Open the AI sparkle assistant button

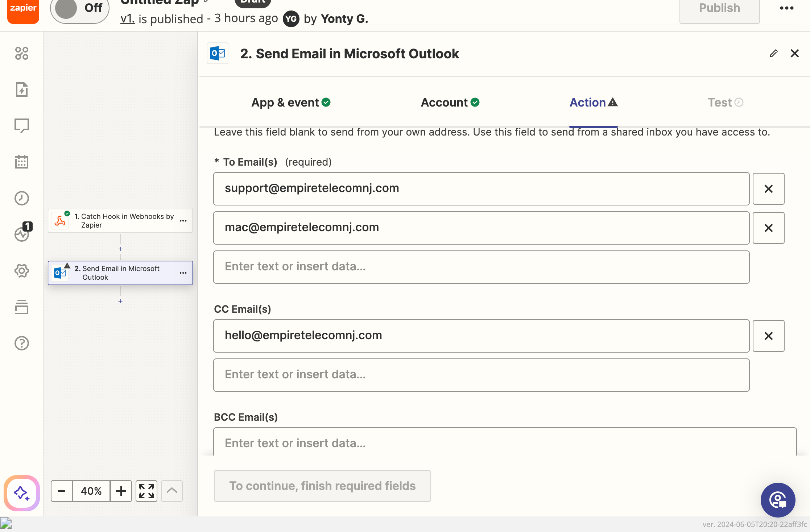22,493
